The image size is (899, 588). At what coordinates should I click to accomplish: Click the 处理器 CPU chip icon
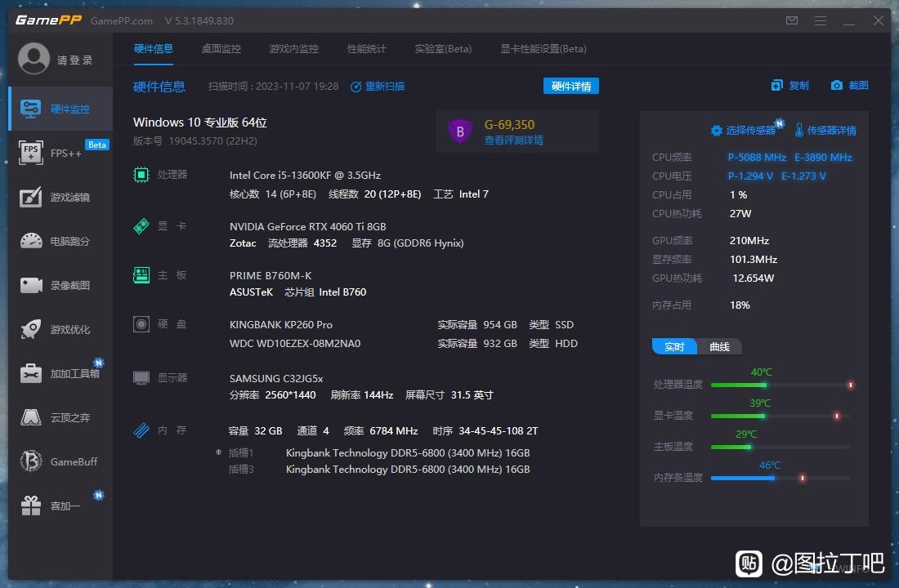(x=141, y=174)
